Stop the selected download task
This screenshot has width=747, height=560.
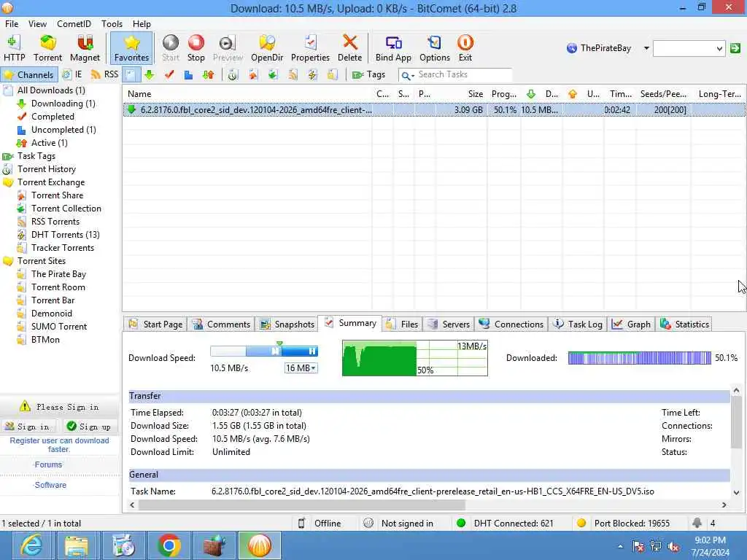pyautogui.click(x=196, y=48)
